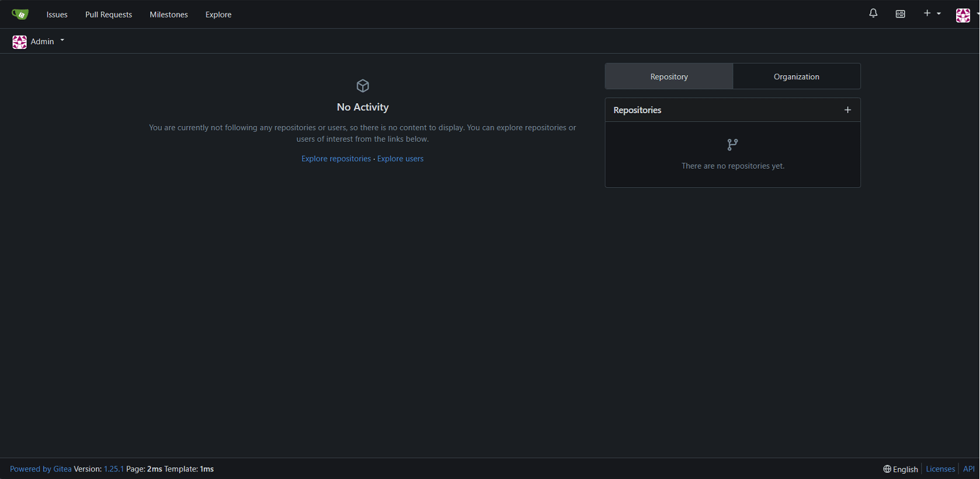This screenshot has height=479, width=980.
Task: Open the Issues menu item
Action: pos(57,15)
